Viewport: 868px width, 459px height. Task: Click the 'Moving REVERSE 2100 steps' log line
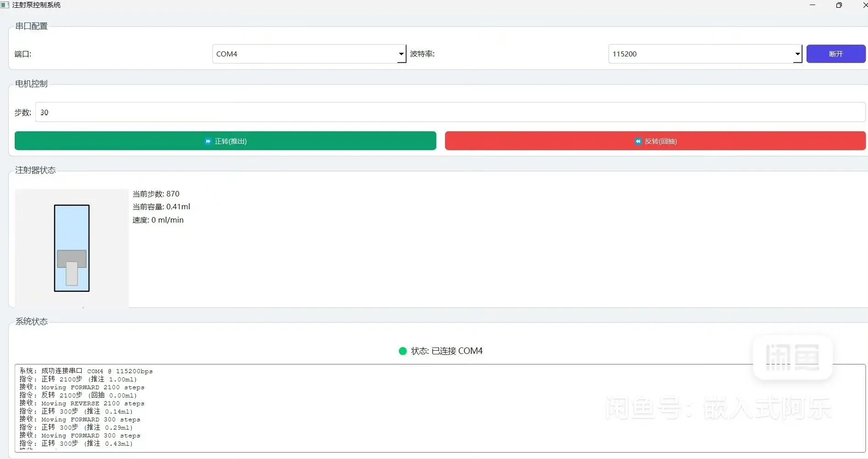point(93,403)
